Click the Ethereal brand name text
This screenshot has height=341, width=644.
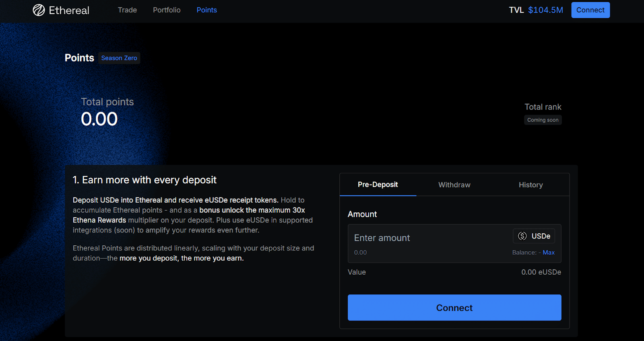click(x=69, y=10)
